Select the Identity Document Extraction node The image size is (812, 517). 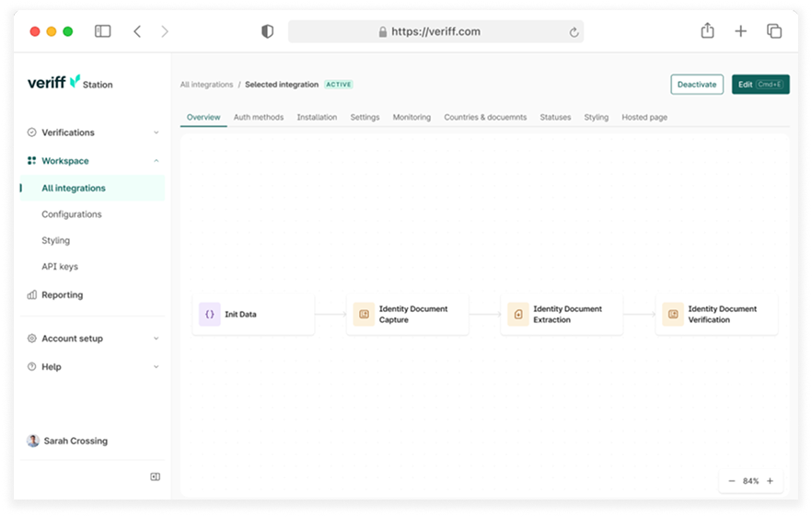(x=562, y=314)
